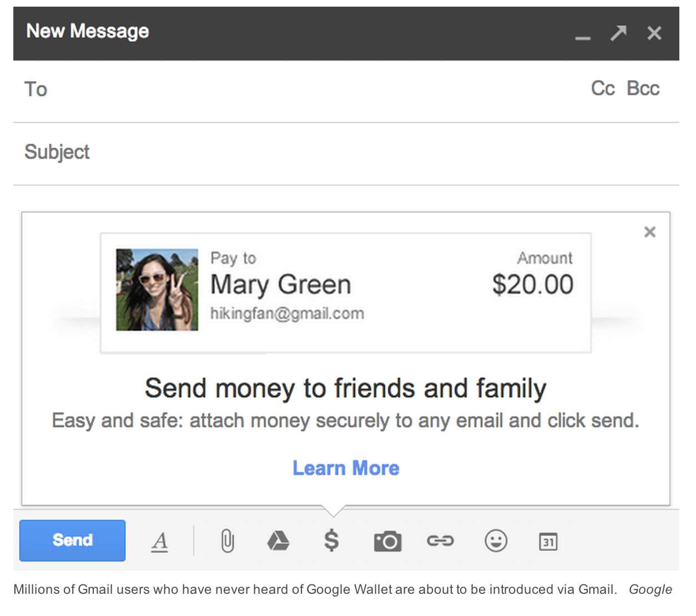
Task: Select the hikingfan@gmail.com address
Action: click(x=287, y=314)
